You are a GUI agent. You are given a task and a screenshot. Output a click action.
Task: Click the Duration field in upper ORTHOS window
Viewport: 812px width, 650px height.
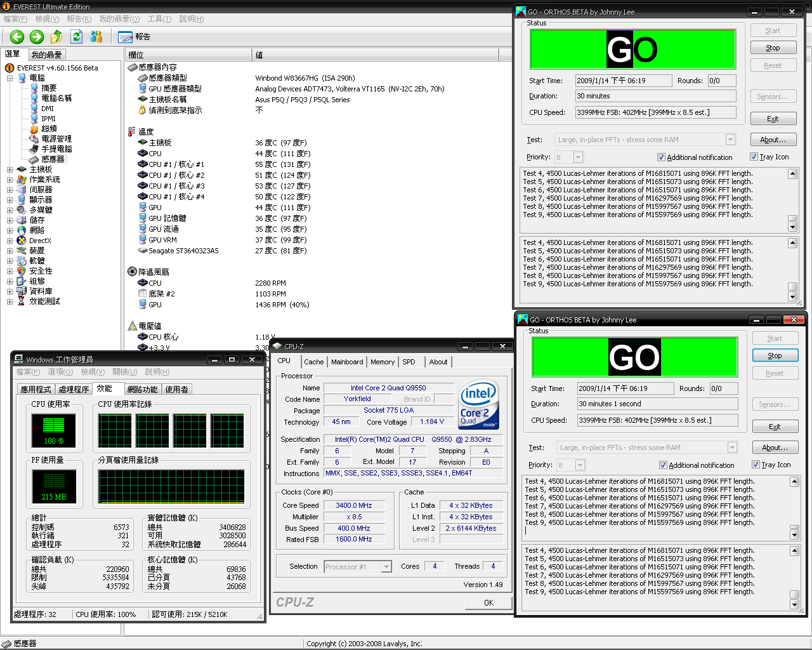coord(655,96)
